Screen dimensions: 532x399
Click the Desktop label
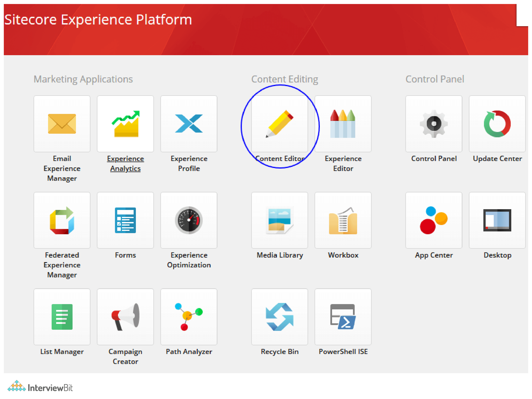pyautogui.click(x=497, y=255)
